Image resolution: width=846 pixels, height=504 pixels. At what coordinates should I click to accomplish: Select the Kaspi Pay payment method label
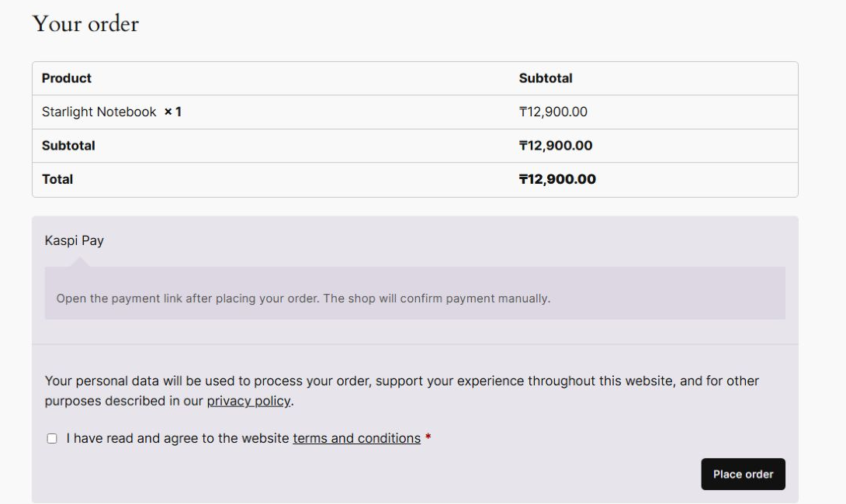74,240
